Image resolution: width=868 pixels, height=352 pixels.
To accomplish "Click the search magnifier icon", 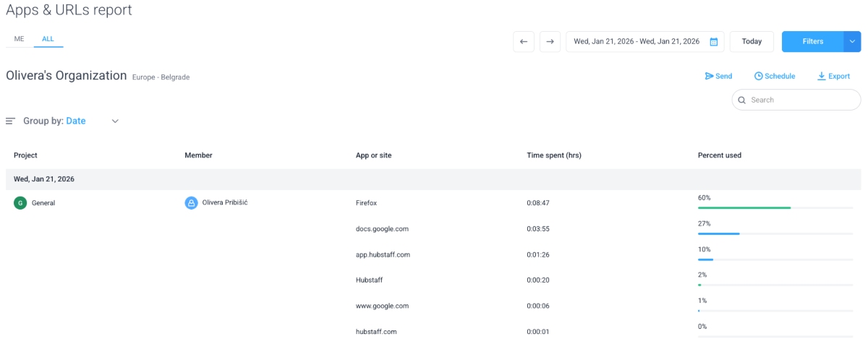I will 742,100.
